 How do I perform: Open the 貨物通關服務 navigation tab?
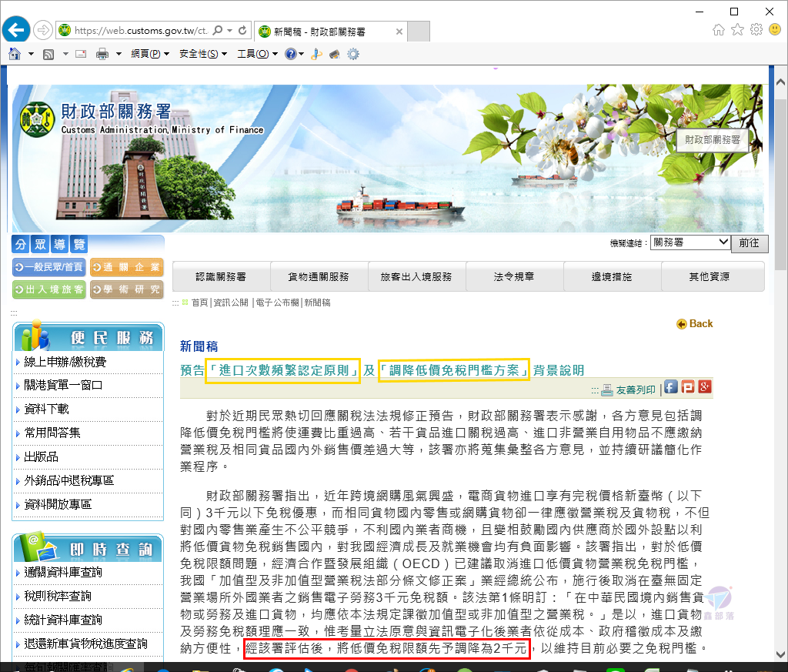tap(319, 276)
